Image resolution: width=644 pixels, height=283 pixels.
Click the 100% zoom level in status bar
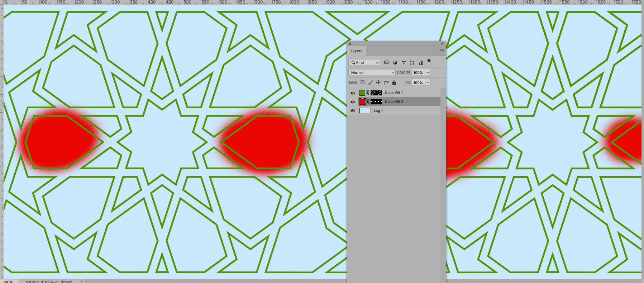click(x=8, y=282)
